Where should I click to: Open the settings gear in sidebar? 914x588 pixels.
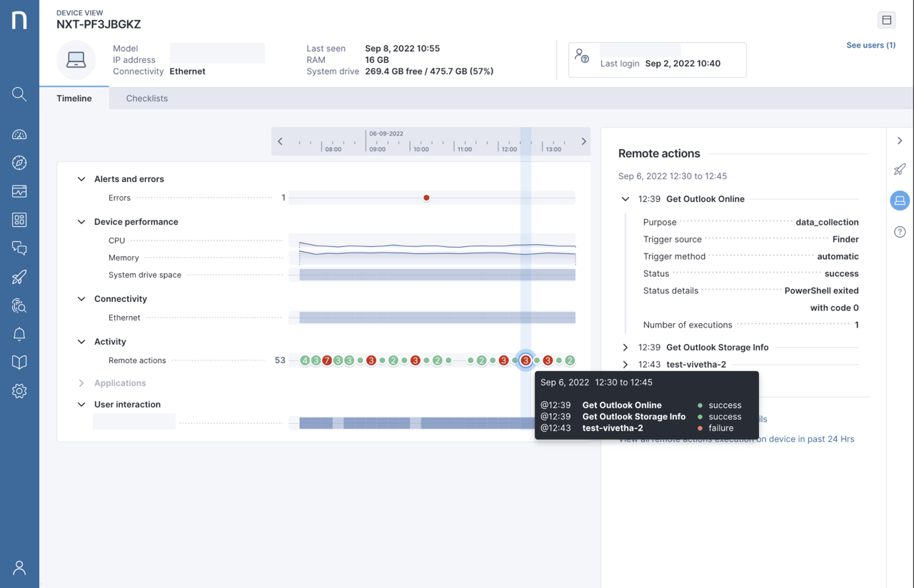(x=19, y=391)
